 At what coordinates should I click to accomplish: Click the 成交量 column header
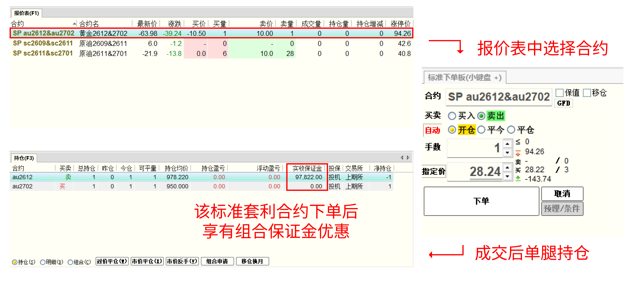311,24
